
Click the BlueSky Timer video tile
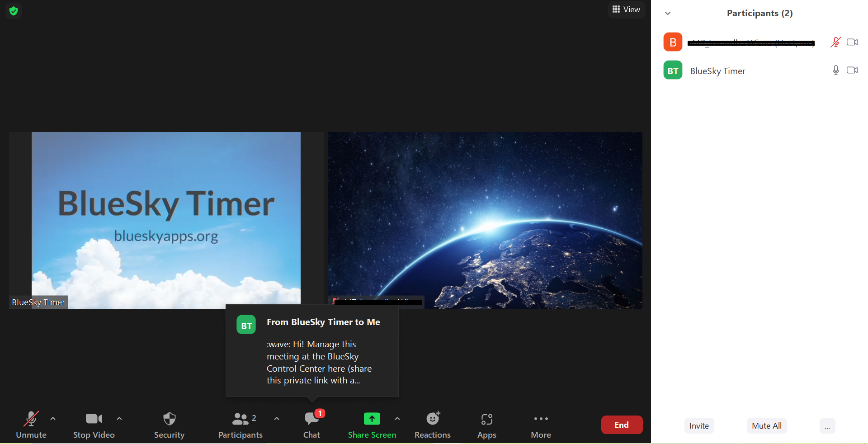pos(166,220)
